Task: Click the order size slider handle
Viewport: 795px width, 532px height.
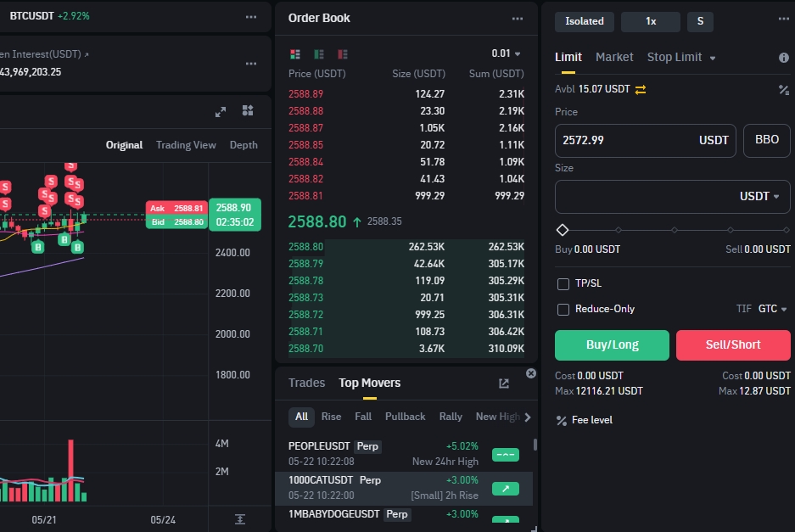Action: tap(562, 230)
